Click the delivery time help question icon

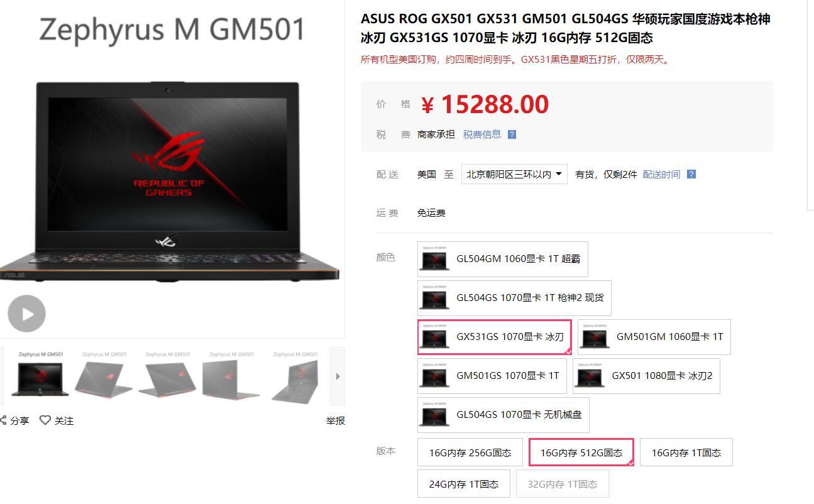pos(691,174)
